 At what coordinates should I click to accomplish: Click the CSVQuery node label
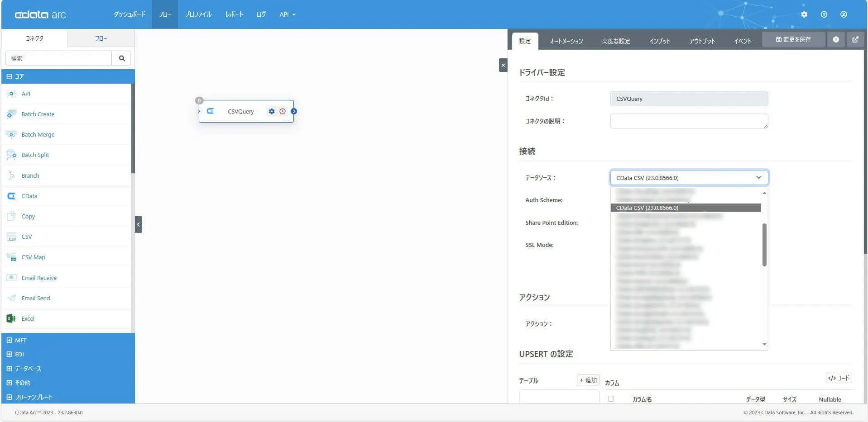pos(241,112)
